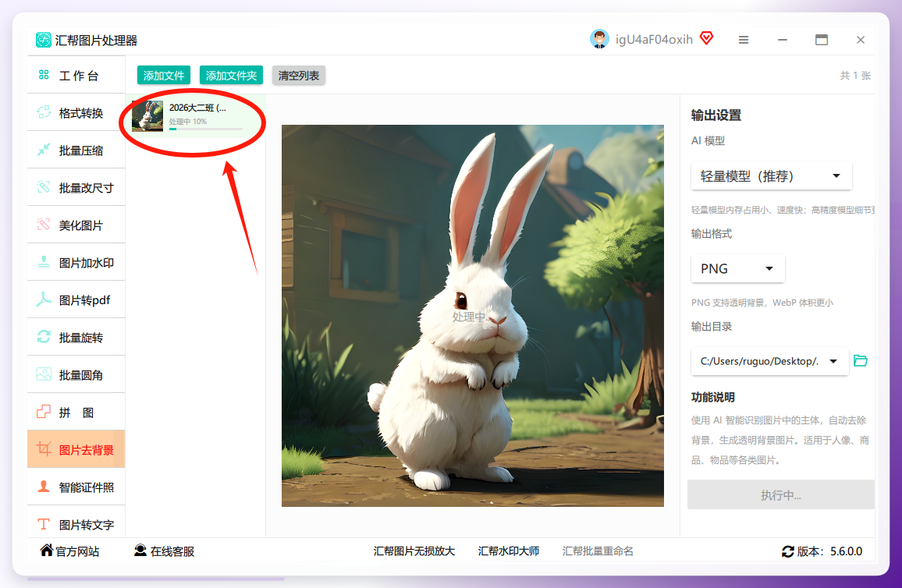The height and width of the screenshot is (588, 902).
Task: Click the 清空列表 button
Action: (x=299, y=76)
